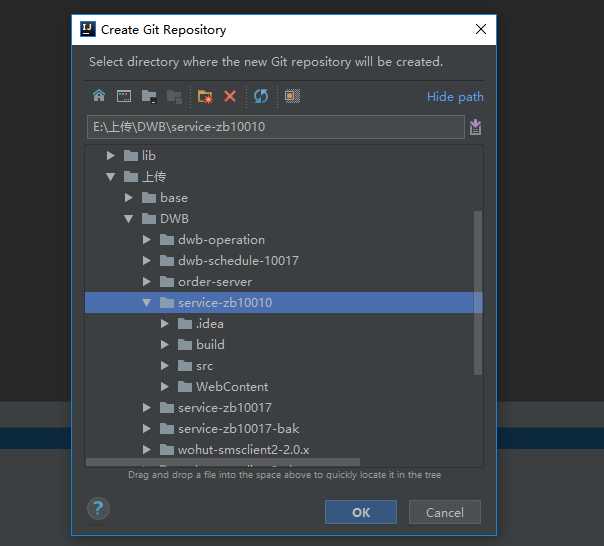Expand the service-zb10017 folder

(x=147, y=408)
